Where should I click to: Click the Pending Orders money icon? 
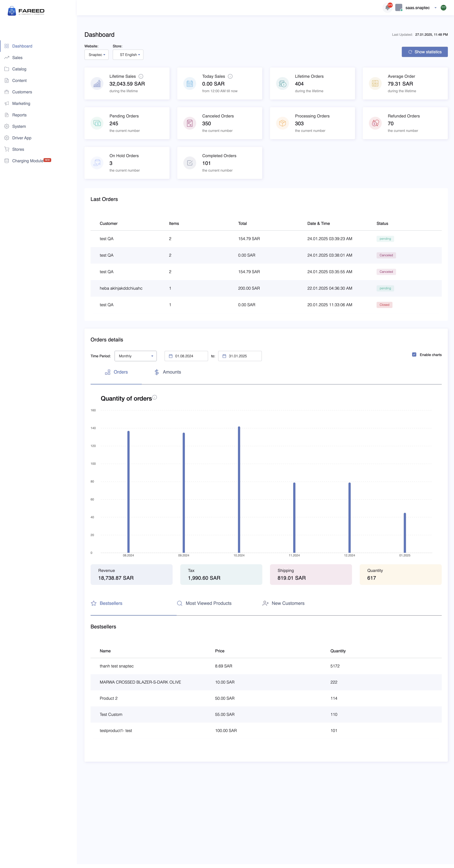click(97, 123)
